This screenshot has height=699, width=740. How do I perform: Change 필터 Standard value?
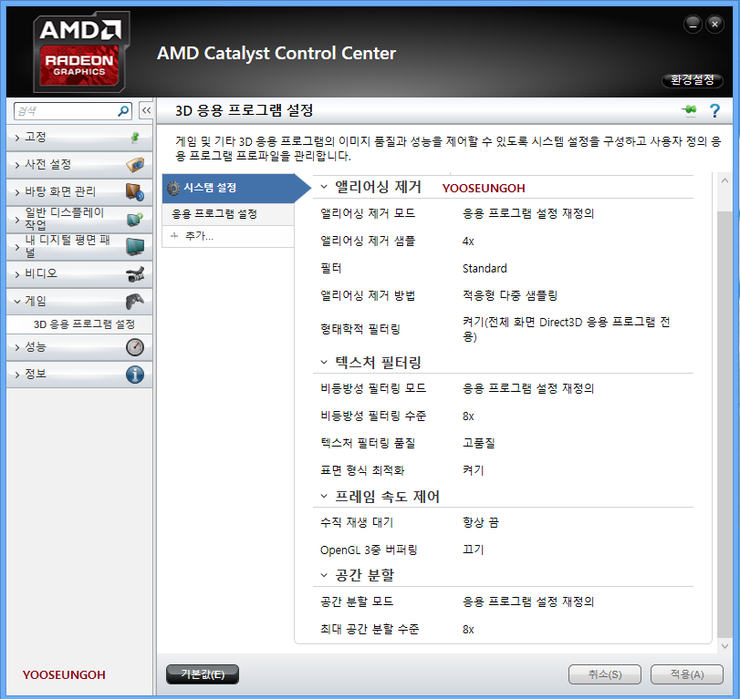click(485, 269)
